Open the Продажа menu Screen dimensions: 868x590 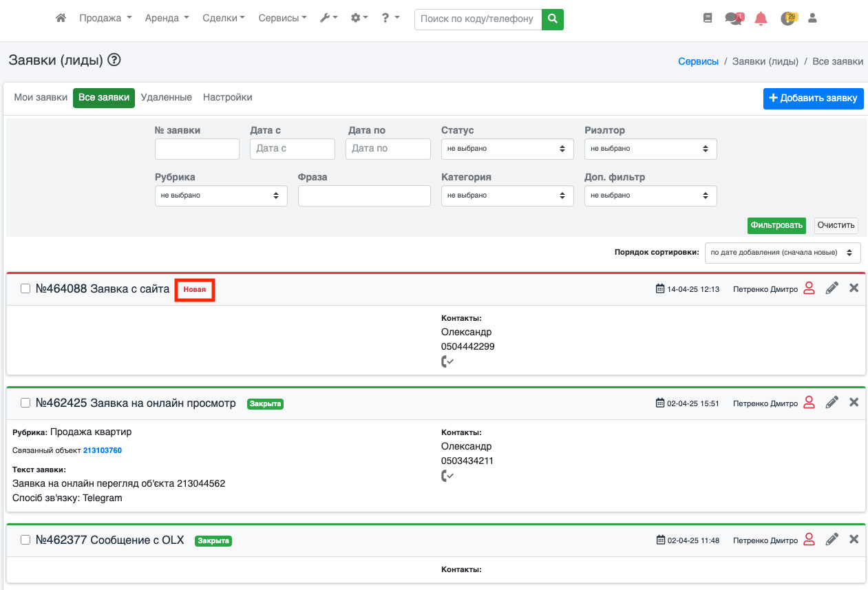coord(105,19)
